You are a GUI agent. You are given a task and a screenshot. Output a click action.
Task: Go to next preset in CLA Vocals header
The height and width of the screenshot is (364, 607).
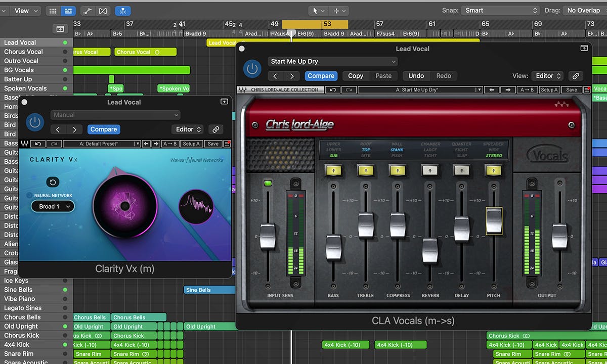tap(292, 76)
